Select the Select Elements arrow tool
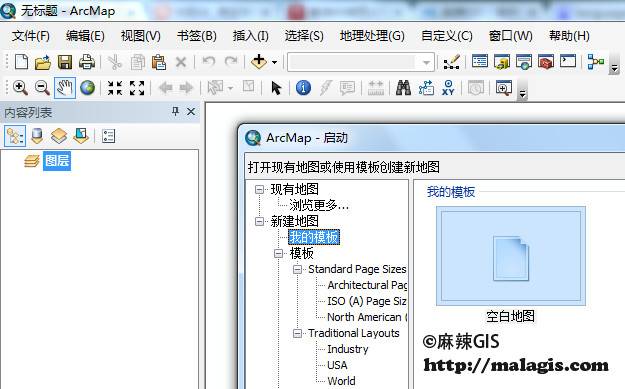The image size is (625, 389). 276,88
